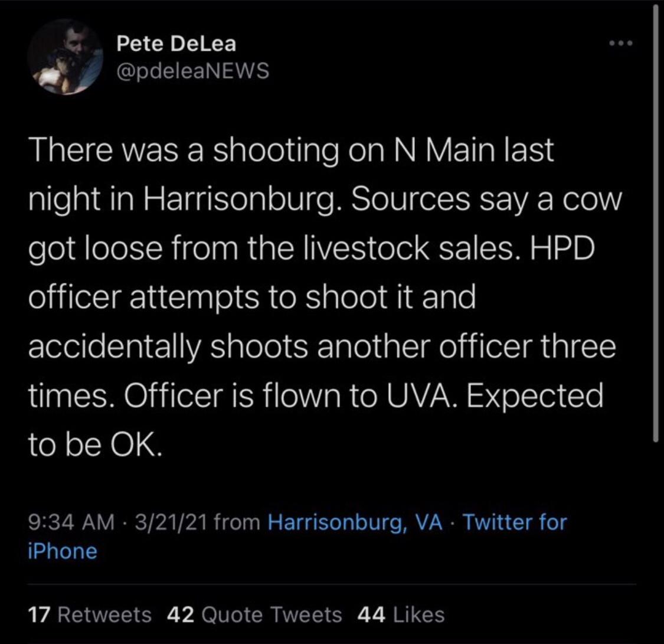
Task: Click the Twitter for iPhone source link
Action: click(x=519, y=522)
